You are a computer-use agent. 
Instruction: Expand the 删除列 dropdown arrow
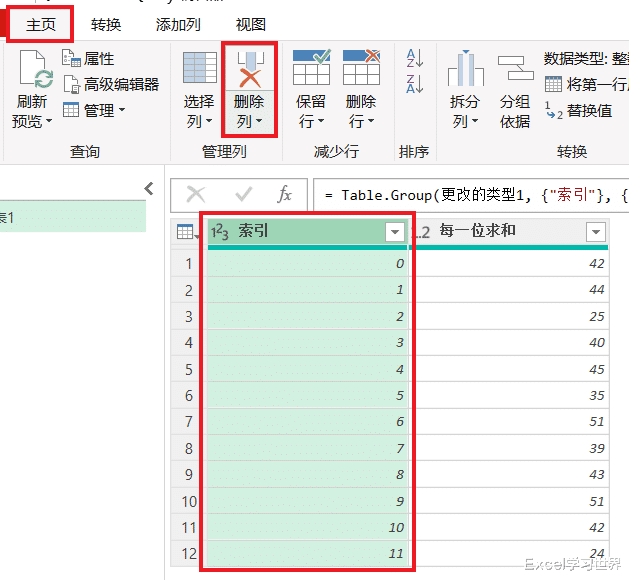click(259, 121)
